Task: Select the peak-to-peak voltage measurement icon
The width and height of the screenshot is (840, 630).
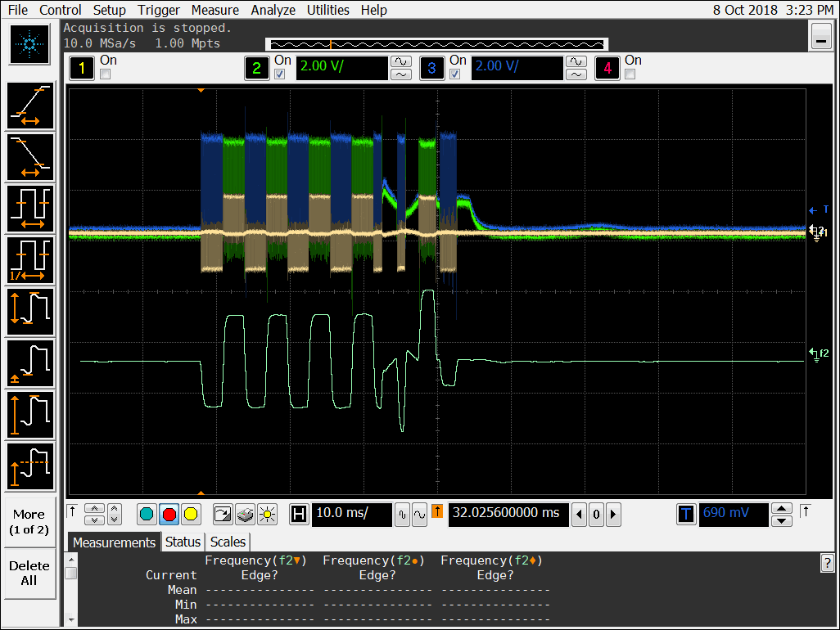Action: pos(30,311)
